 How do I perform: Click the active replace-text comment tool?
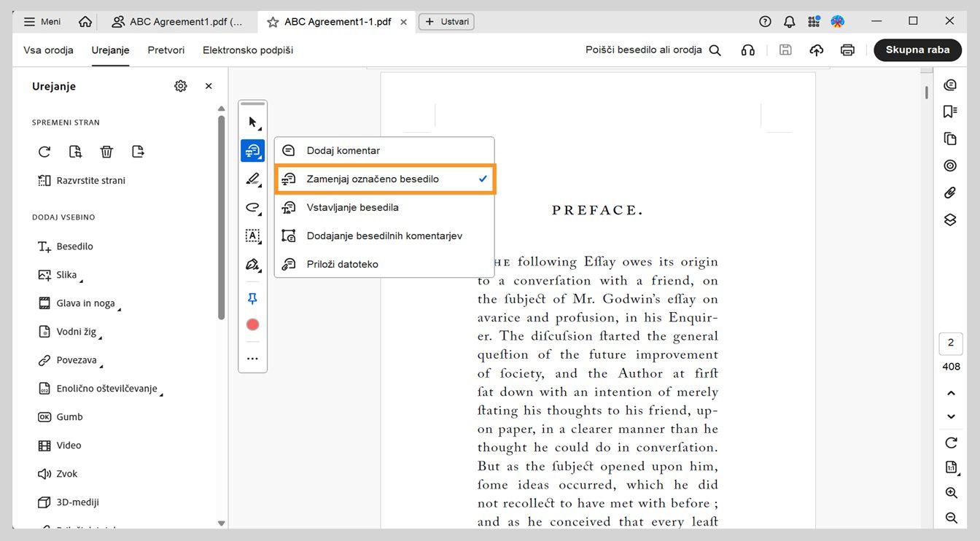click(253, 151)
